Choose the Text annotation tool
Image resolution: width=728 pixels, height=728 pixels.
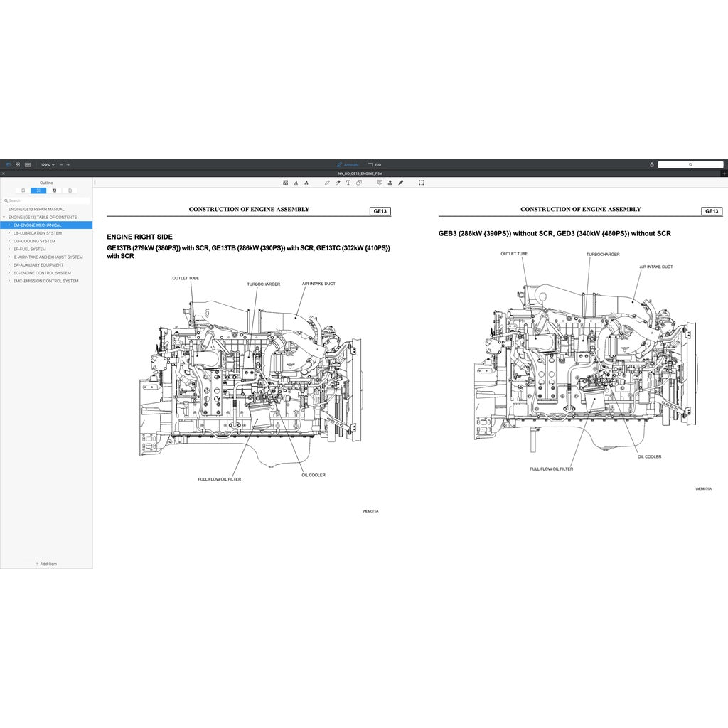coord(348,183)
